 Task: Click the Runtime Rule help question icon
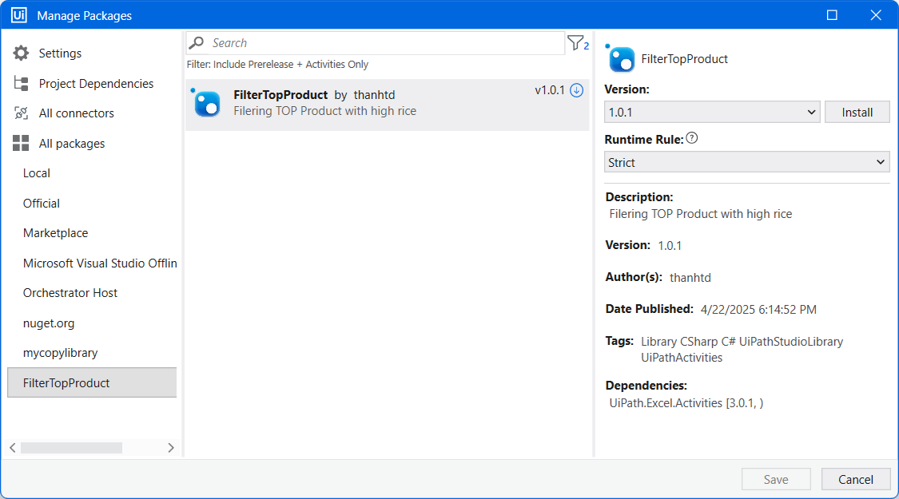692,138
